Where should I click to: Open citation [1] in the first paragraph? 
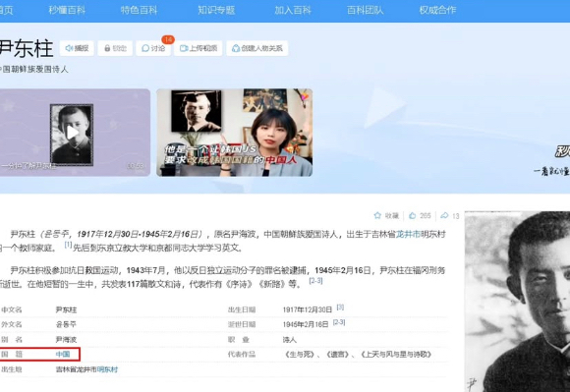click(x=68, y=245)
